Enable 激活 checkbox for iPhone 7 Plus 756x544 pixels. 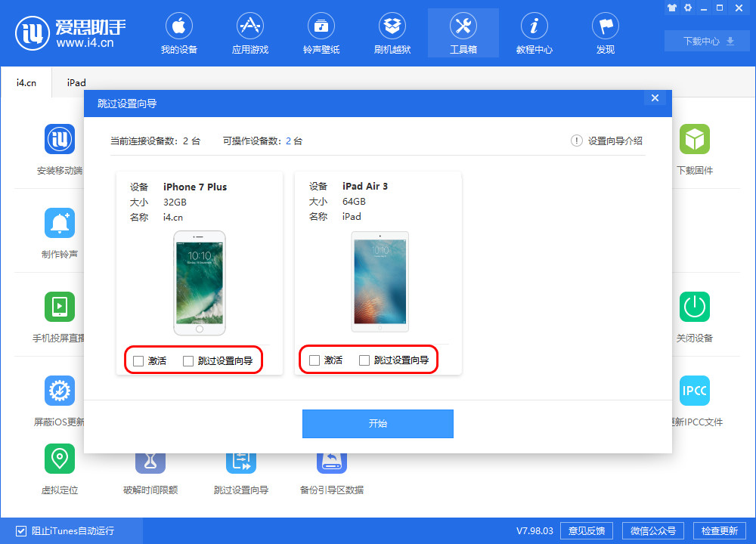138,360
